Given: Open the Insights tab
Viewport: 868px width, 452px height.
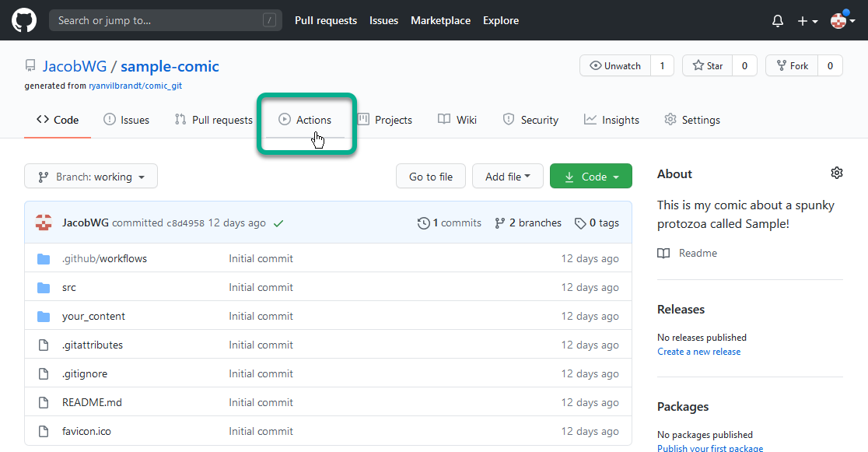Looking at the screenshot, I should [x=611, y=120].
